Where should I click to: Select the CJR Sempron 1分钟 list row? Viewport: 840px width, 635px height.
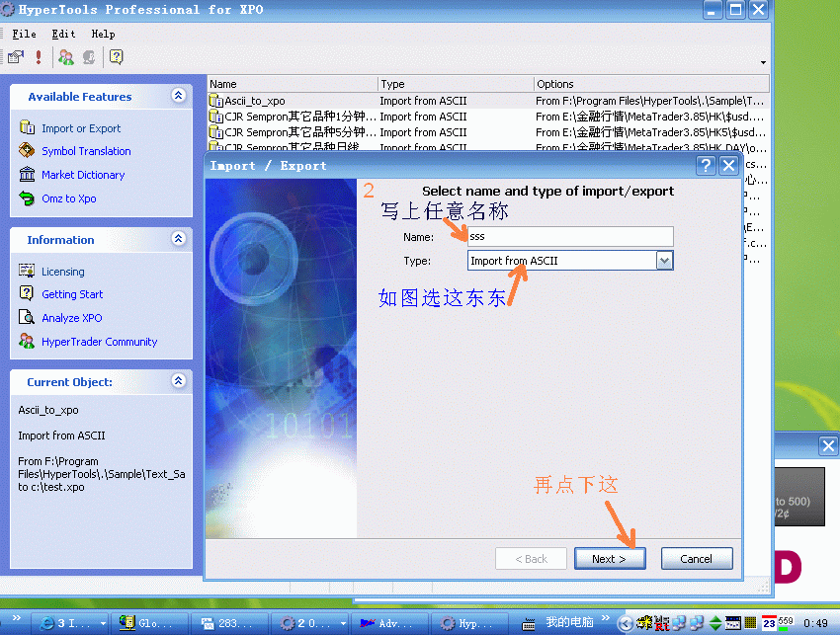coord(488,117)
